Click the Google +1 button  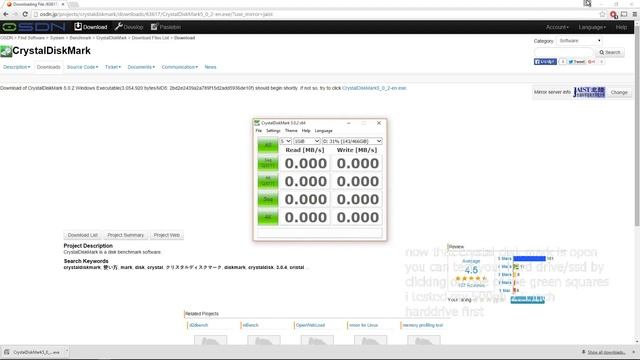click(591, 62)
